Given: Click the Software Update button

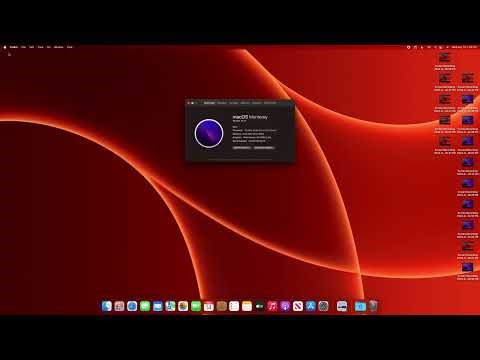Looking at the screenshot, I should pos(264,147).
